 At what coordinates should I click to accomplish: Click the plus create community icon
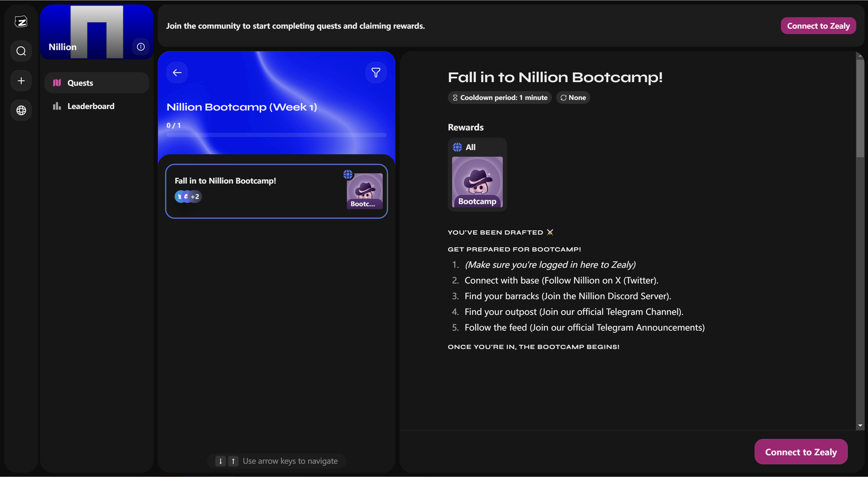click(21, 81)
